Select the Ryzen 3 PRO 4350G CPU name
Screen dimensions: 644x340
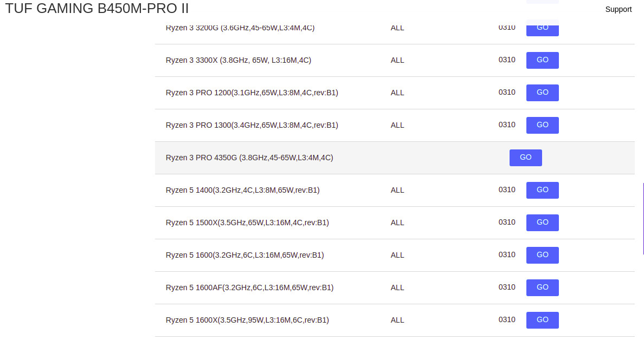[249, 158]
